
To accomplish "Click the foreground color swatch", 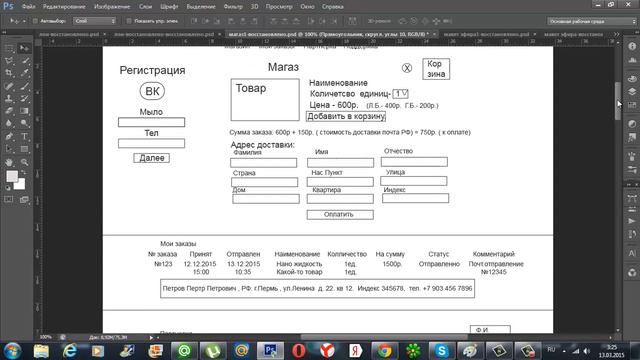I will coord(11,176).
